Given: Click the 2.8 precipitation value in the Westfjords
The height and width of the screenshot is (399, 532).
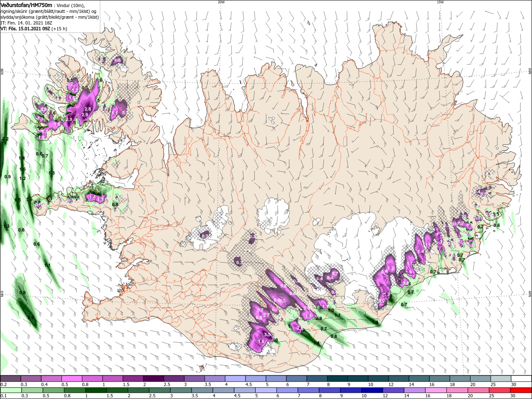Looking at the screenshot, I should 88,109.
